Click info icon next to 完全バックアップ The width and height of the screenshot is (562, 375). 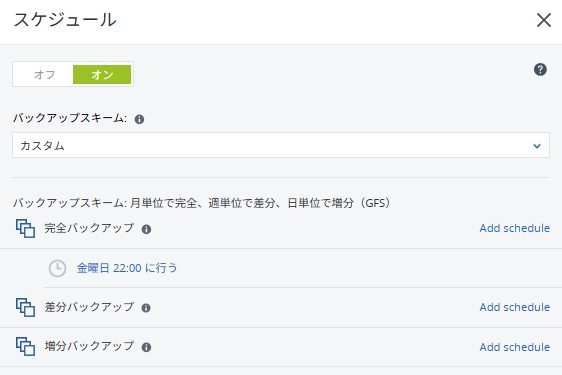[146, 229]
